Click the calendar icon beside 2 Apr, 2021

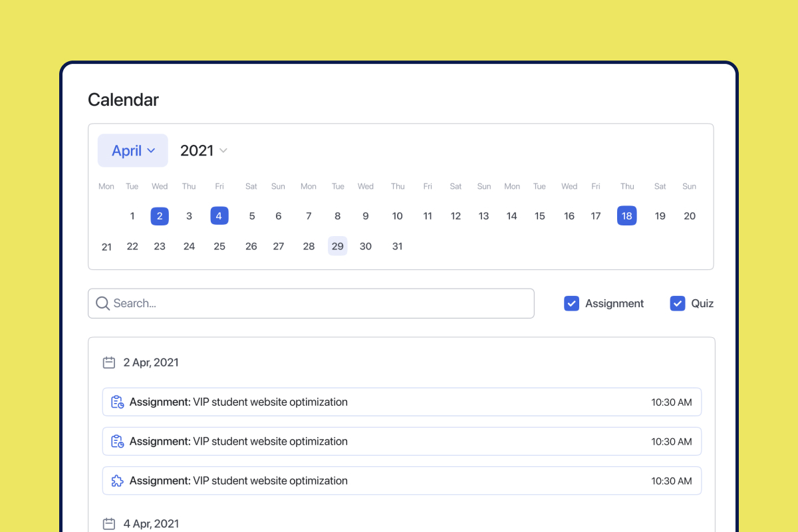point(108,362)
